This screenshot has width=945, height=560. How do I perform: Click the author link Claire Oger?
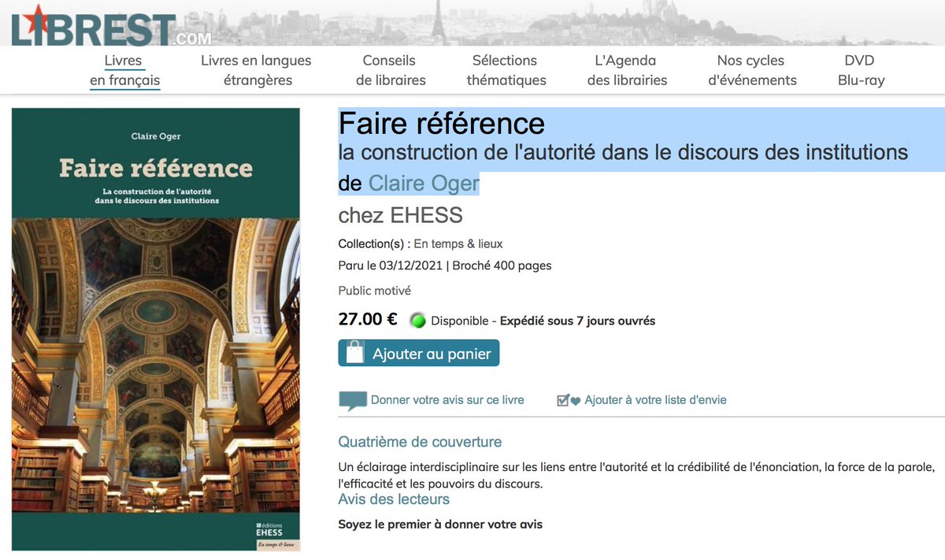point(424,184)
